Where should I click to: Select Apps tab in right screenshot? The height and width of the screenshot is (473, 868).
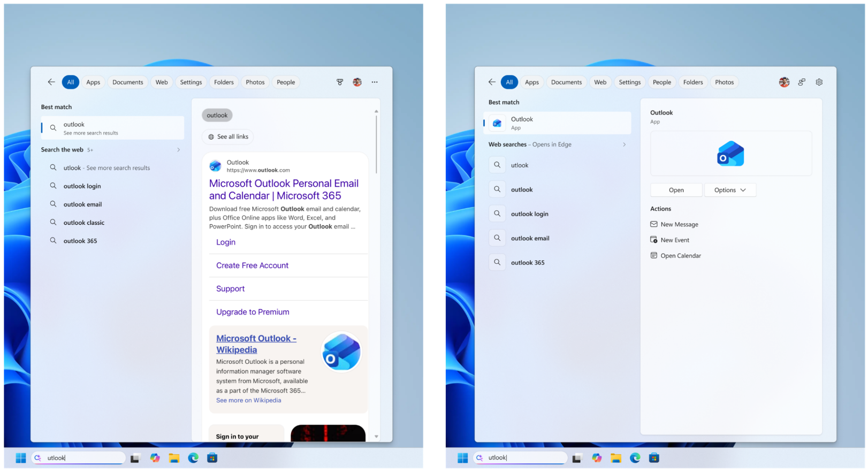pyautogui.click(x=532, y=82)
